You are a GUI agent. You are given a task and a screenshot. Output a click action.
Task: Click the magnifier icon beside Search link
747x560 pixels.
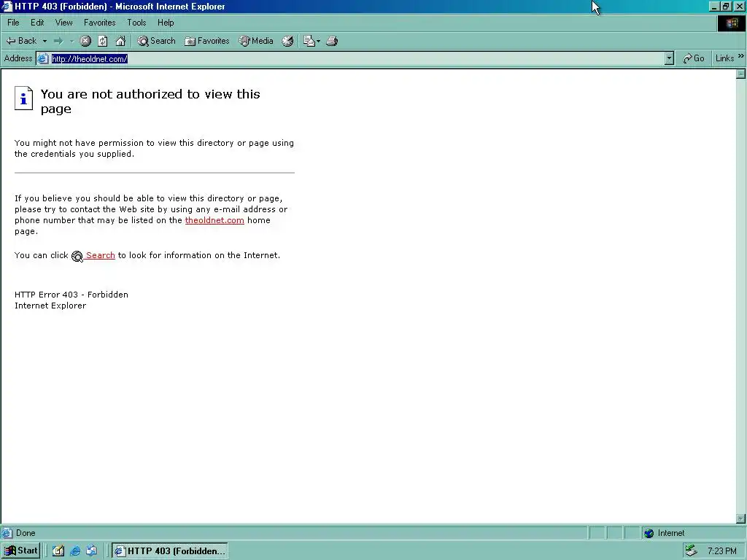tap(77, 256)
